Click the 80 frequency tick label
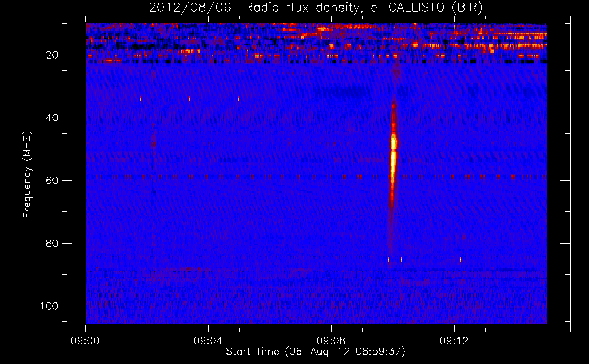The height and width of the screenshot is (364, 589). click(52, 243)
